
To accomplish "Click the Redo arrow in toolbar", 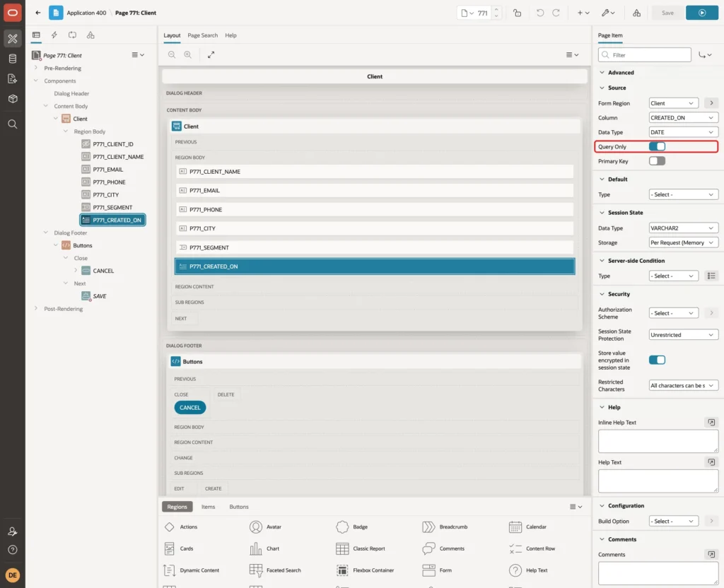I will tap(556, 13).
